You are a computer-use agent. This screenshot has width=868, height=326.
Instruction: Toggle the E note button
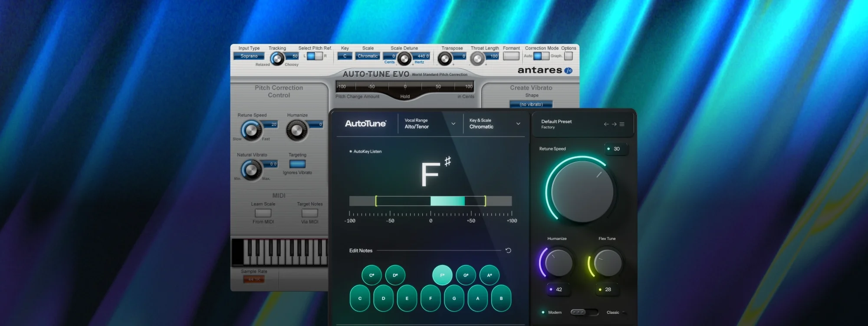click(407, 298)
